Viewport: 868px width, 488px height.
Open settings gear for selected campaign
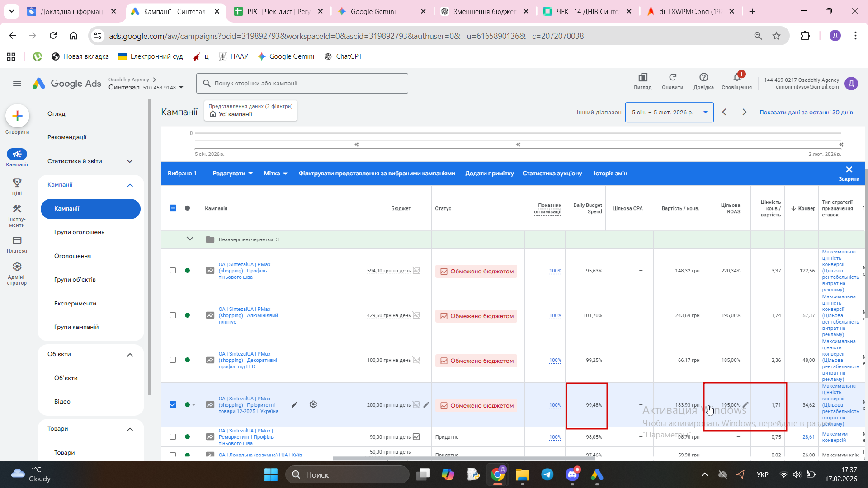point(313,405)
